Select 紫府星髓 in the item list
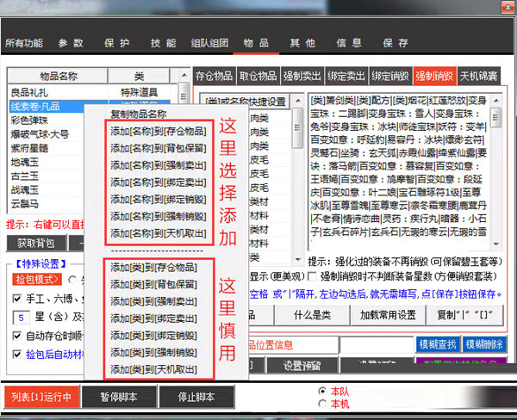 (x=29, y=148)
